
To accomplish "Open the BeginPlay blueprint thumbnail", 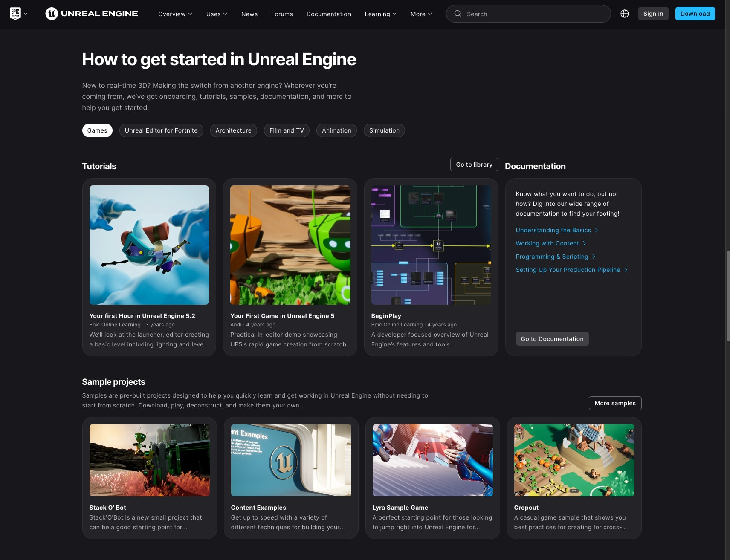I will coord(431,245).
